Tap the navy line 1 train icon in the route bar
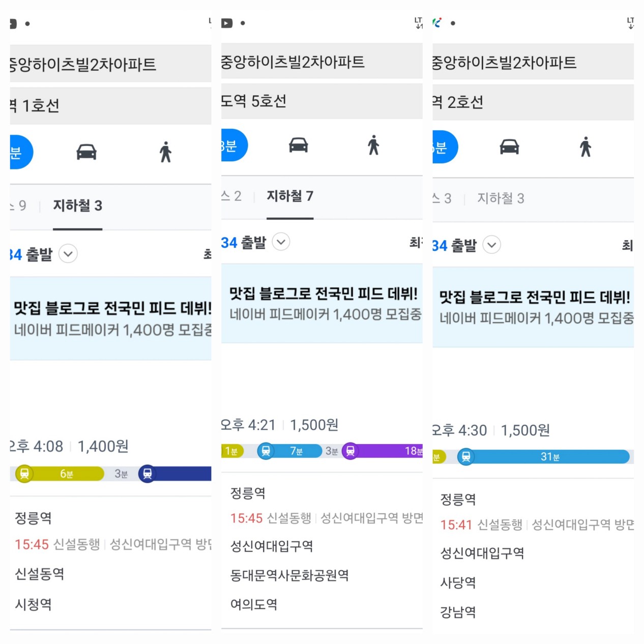 click(147, 474)
